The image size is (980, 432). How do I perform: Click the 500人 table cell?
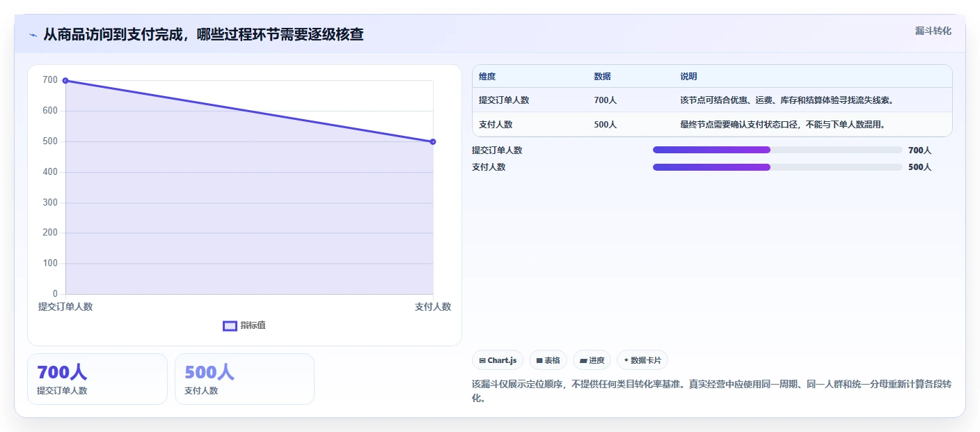coord(605,125)
